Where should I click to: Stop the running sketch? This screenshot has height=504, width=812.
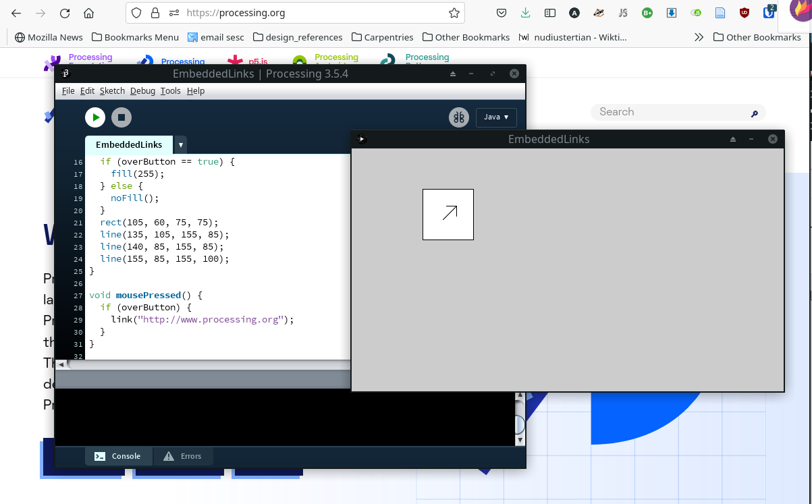pos(121,117)
